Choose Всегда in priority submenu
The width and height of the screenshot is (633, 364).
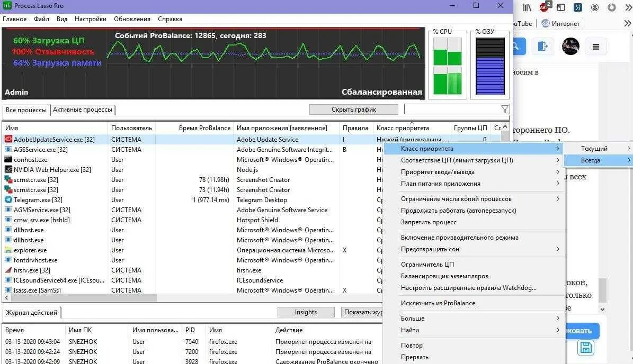599,160
